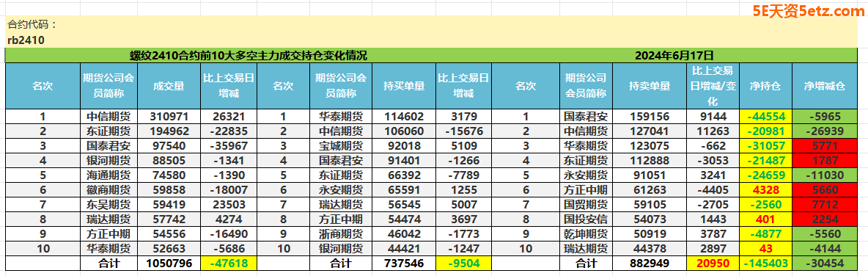Select the cell showing 92018
This screenshot has width=868, height=276.
(404, 146)
